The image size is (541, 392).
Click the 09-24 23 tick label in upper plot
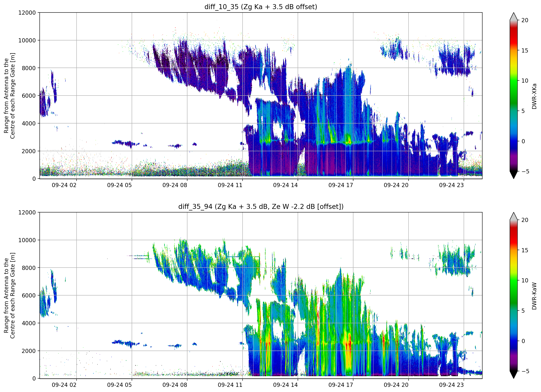(451, 185)
